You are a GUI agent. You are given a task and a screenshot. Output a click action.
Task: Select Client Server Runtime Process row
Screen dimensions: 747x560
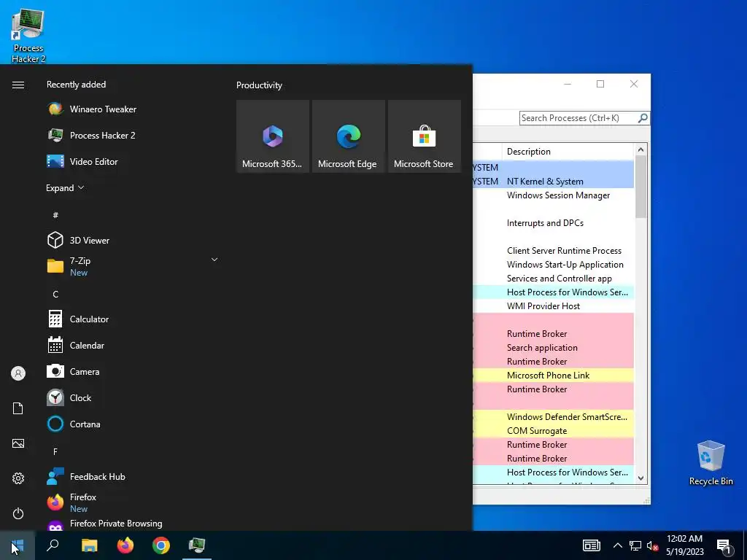[554, 251]
